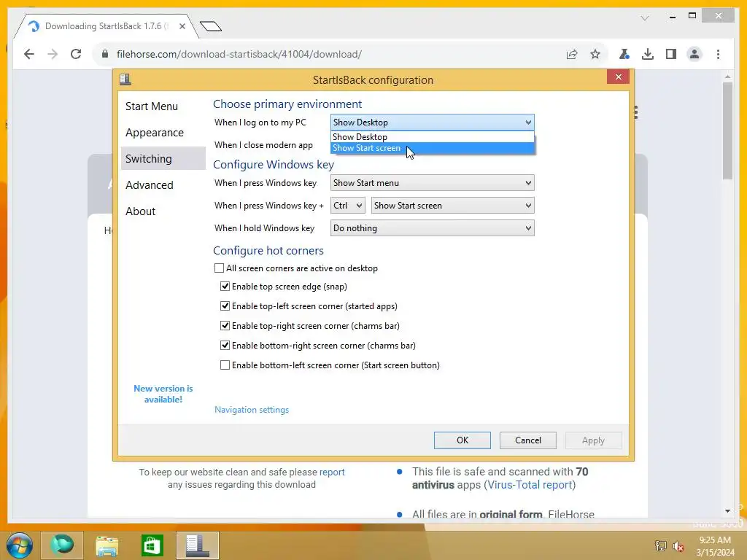Image resolution: width=747 pixels, height=560 pixels.
Task: Close the StartIsBack configuration dialog
Action: coord(619,77)
